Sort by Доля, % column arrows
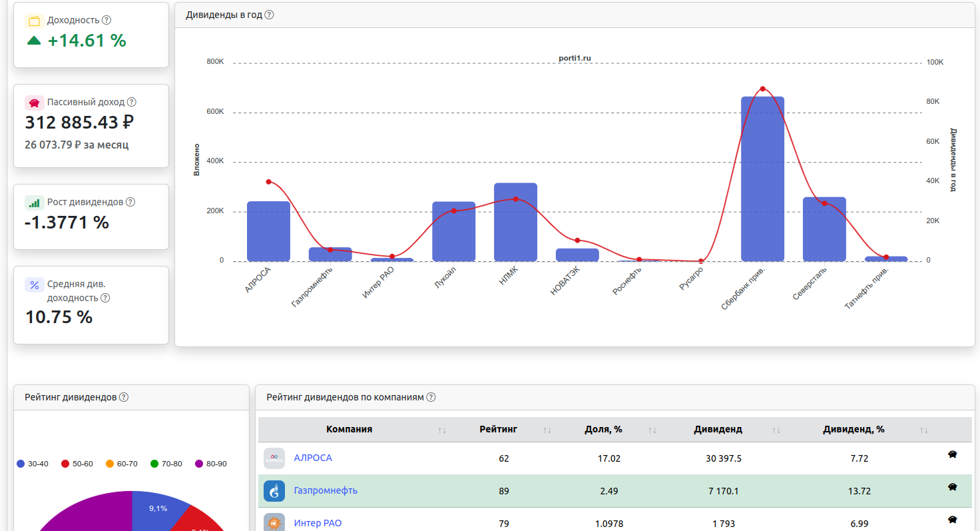This screenshot has height=531, width=980. (652, 430)
